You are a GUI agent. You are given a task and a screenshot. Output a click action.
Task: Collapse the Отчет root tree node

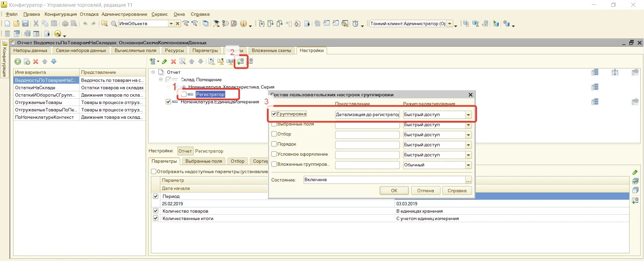[153, 72]
